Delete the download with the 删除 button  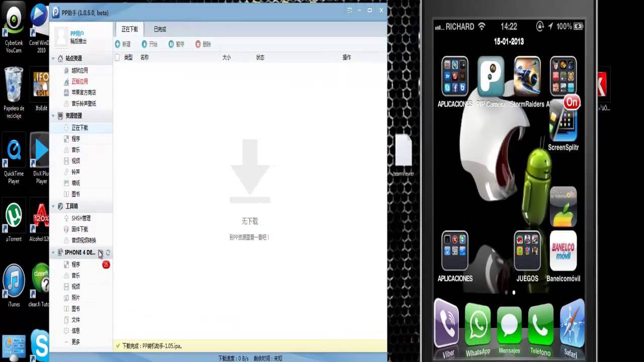(203, 44)
